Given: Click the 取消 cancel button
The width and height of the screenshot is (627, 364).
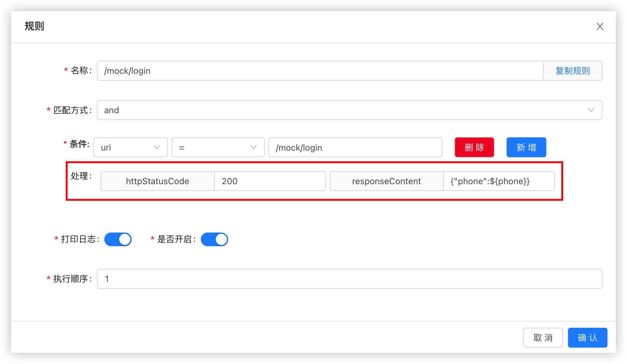Looking at the screenshot, I should click(543, 338).
